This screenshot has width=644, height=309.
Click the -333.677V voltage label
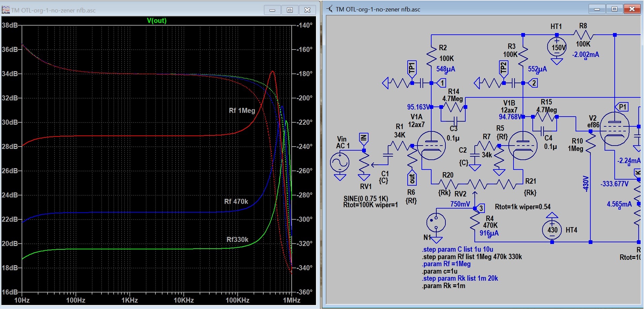tap(614, 184)
